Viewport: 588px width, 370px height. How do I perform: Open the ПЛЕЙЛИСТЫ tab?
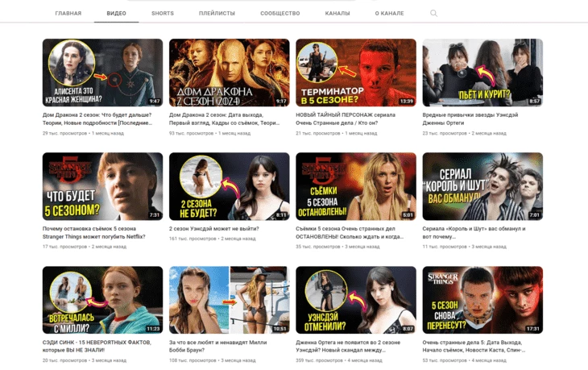(x=217, y=13)
